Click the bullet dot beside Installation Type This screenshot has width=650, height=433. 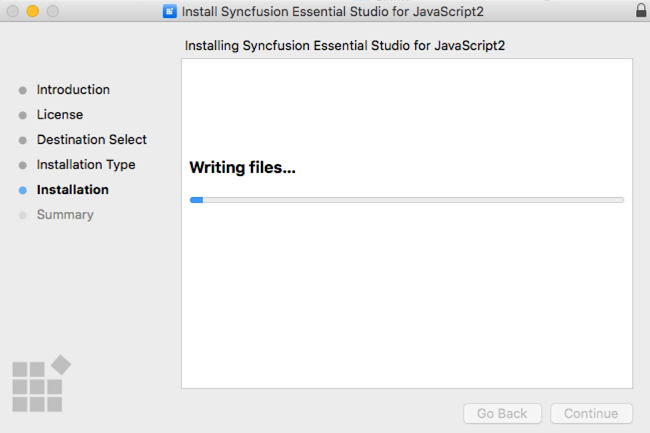click(x=23, y=165)
